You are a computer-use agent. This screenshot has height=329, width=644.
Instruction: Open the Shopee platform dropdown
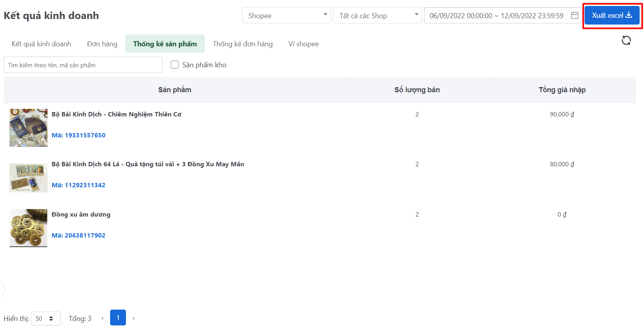pos(286,15)
